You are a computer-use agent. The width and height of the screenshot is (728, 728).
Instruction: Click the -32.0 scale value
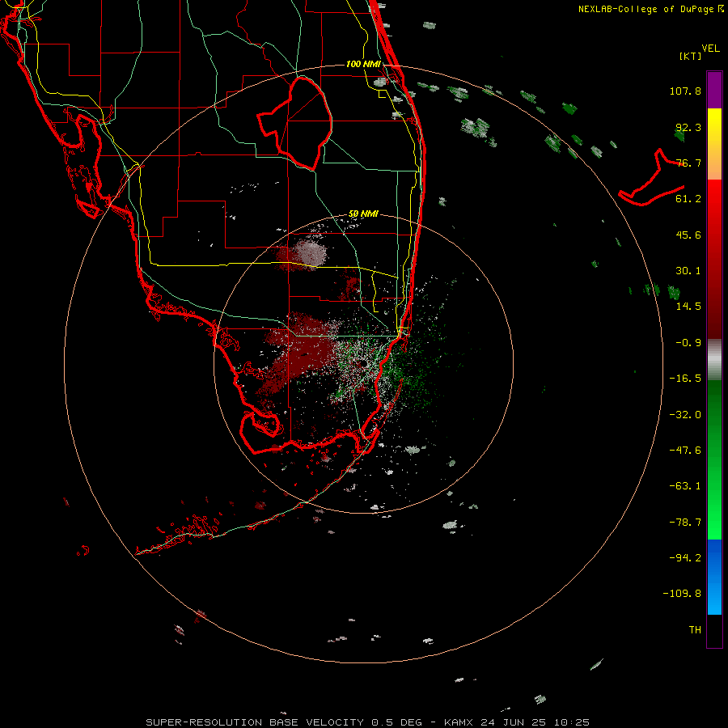[685, 415]
